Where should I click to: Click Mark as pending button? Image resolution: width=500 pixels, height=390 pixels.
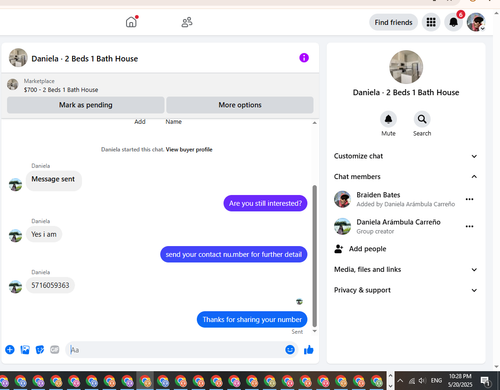(x=86, y=105)
